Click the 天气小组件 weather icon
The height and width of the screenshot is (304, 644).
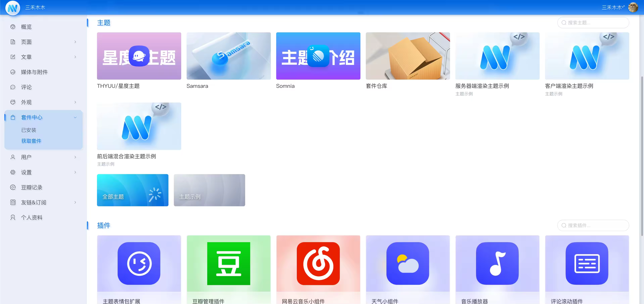[408, 263]
